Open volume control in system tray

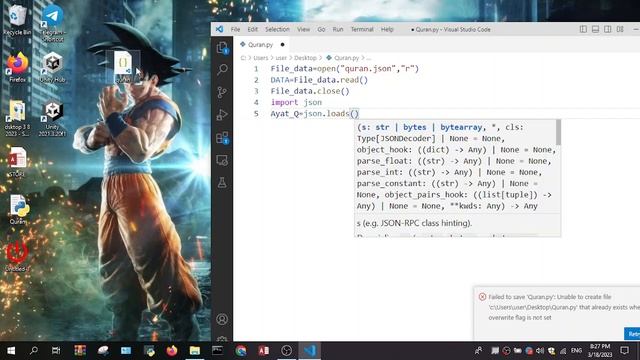[540, 351]
